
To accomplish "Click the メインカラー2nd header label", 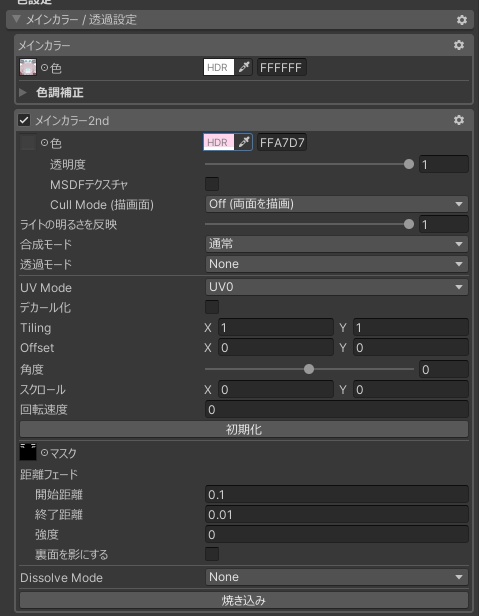I will (72, 121).
